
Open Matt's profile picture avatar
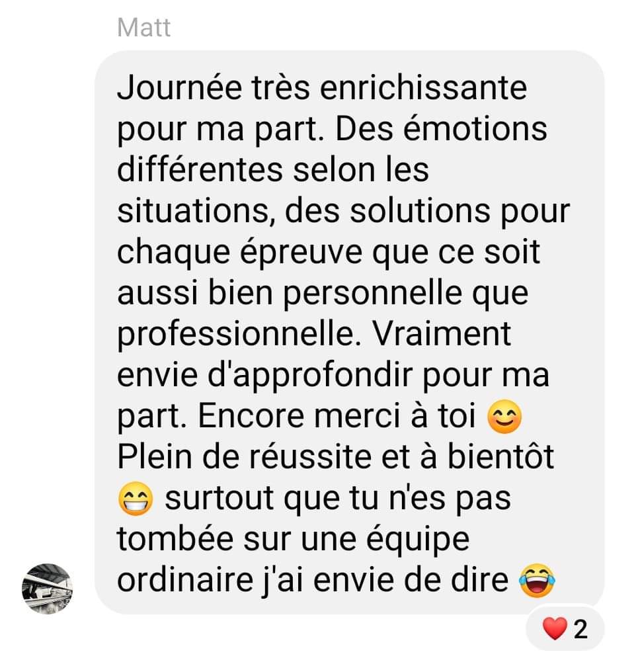(x=47, y=589)
